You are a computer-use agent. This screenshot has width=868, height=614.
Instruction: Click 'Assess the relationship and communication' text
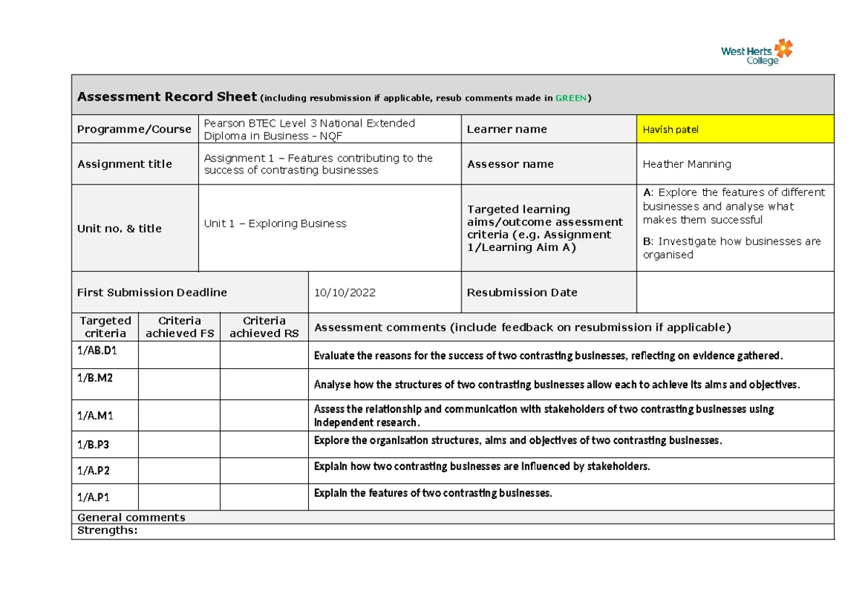click(544, 416)
